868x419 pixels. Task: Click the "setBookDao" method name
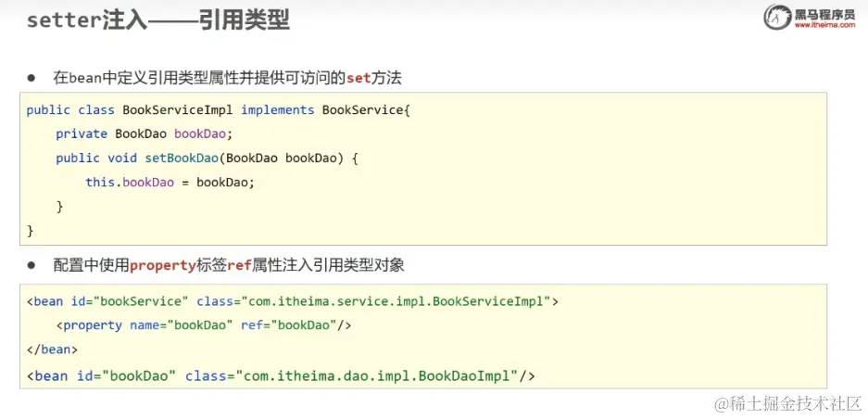tap(182, 158)
